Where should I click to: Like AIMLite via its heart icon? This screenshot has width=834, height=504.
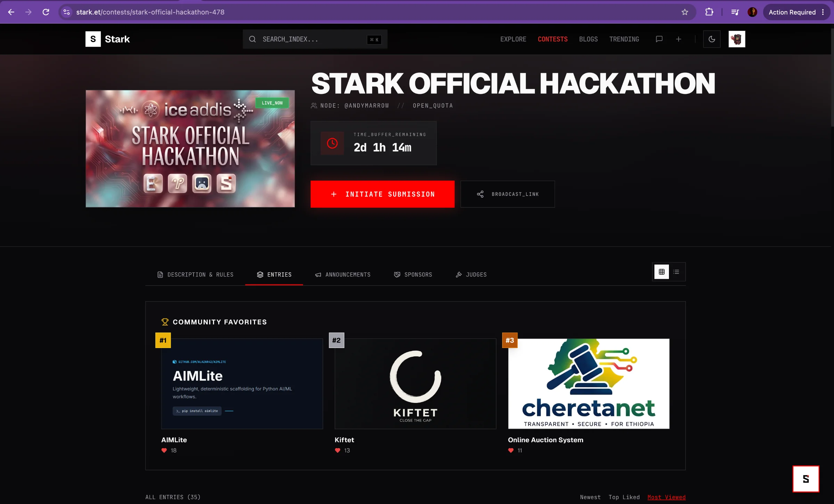tap(164, 451)
